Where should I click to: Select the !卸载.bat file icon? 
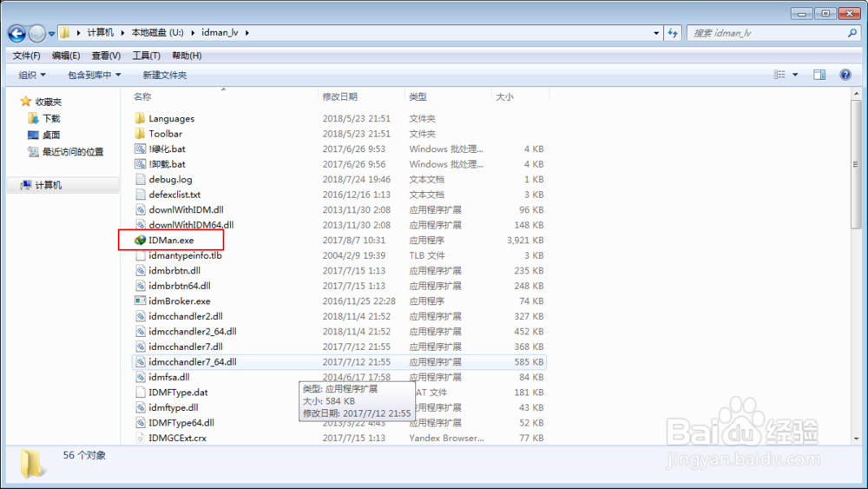[x=140, y=164]
